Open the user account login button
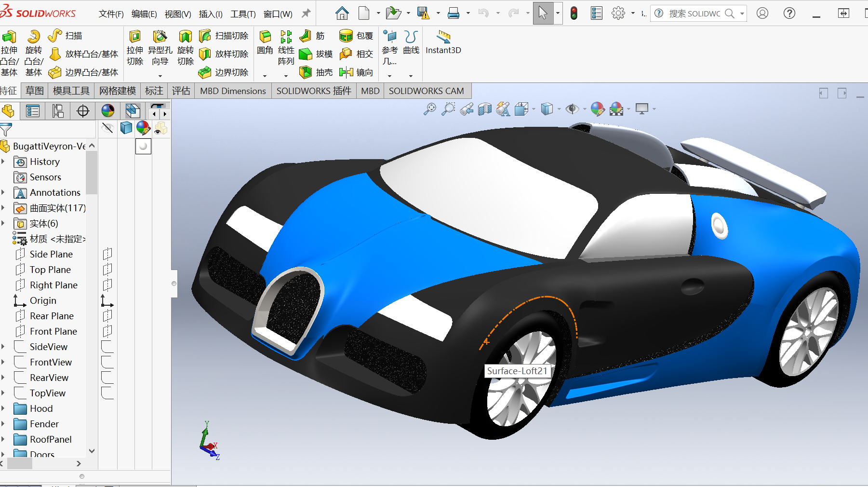This screenshot has width=868, height=487. point(762,14)
